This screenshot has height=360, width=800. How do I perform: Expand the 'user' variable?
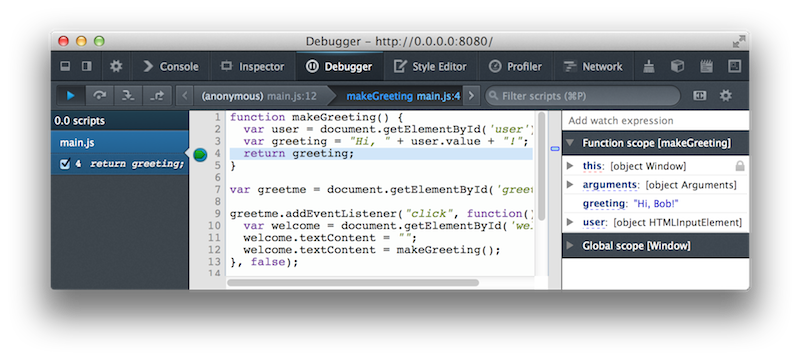[x=571, y=222]
